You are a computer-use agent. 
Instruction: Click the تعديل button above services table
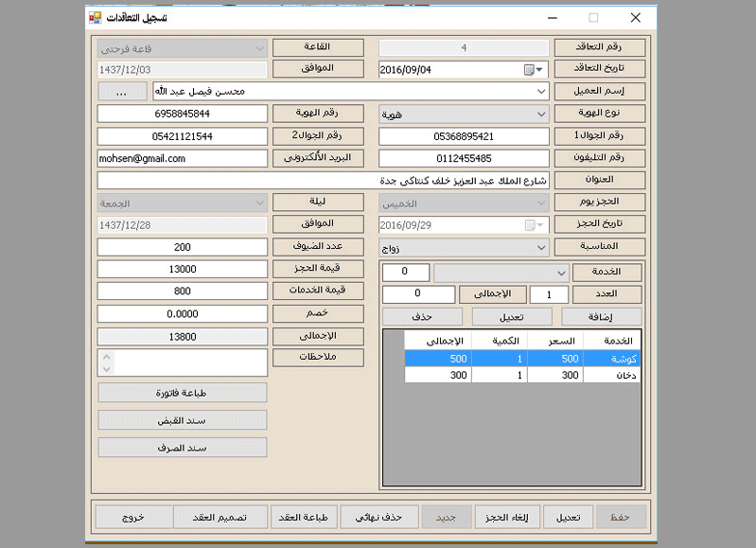[x=512, y=317]
